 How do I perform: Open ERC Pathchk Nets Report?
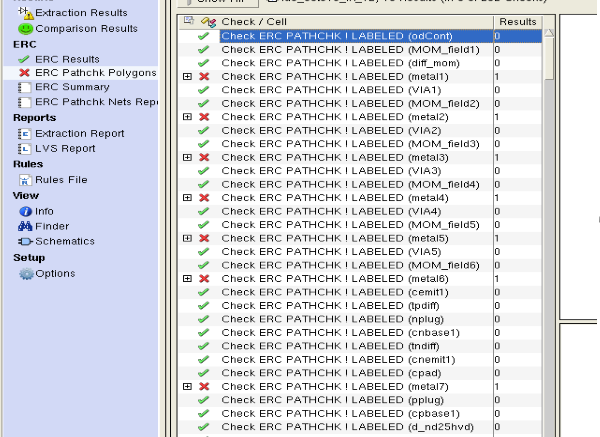tap(96, 102)
